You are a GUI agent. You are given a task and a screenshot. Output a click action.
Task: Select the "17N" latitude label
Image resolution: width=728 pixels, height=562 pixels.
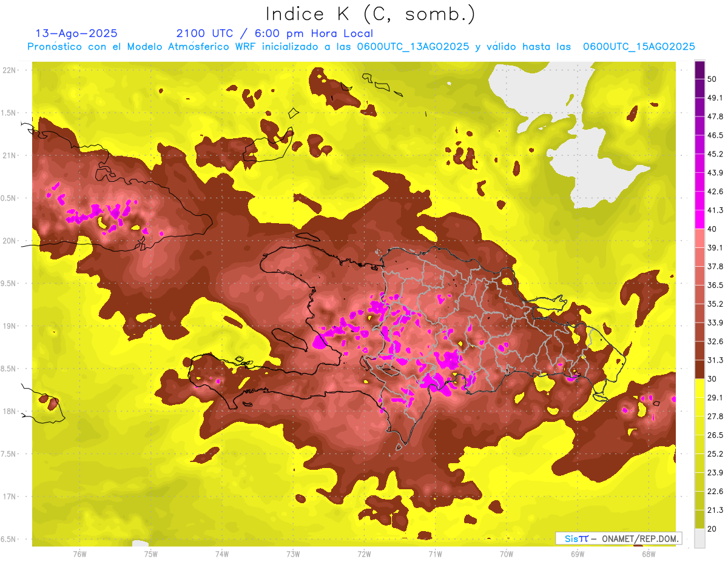(10, 497)
